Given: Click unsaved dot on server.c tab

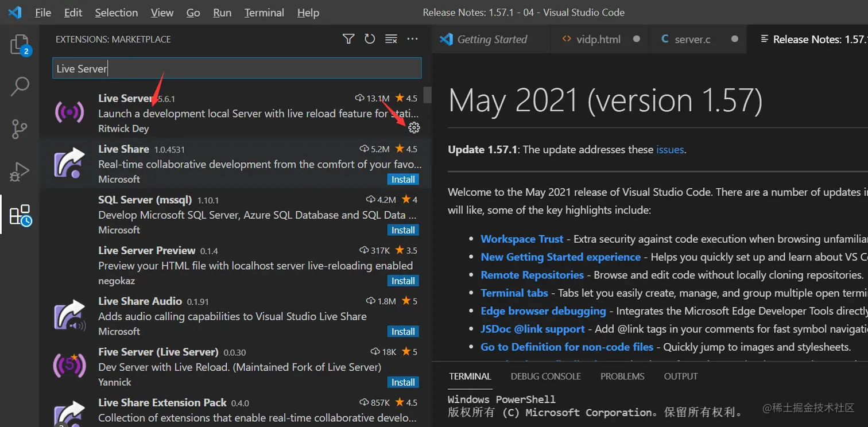Looking at the screenshot, I should coord(734,39).
